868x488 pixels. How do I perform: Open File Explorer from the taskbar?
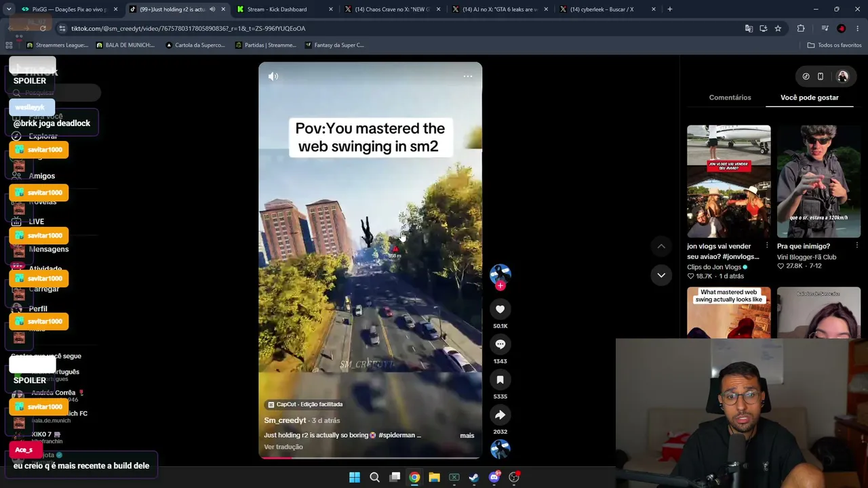434,477
